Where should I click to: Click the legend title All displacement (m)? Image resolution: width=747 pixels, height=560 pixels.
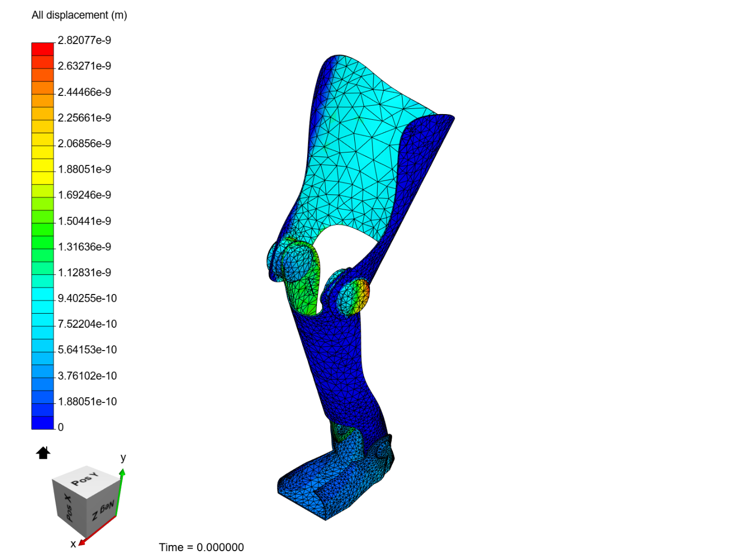tap(79, 15)
